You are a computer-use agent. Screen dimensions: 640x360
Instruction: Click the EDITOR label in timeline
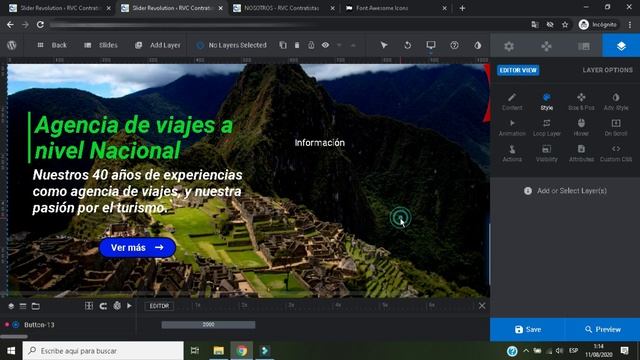click(x=159, y=306)
